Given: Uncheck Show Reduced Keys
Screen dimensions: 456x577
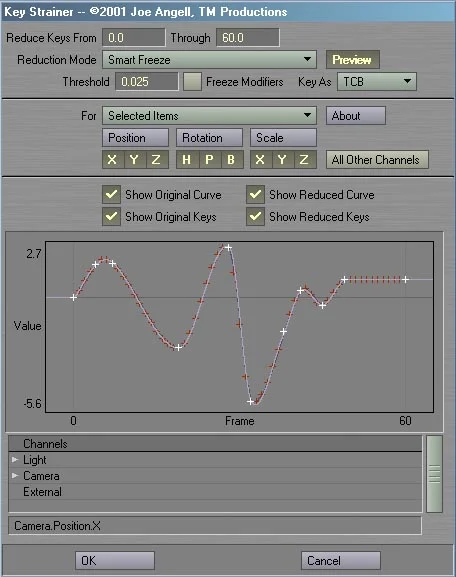Looking at the screenshot, I should tap(255, 216).
